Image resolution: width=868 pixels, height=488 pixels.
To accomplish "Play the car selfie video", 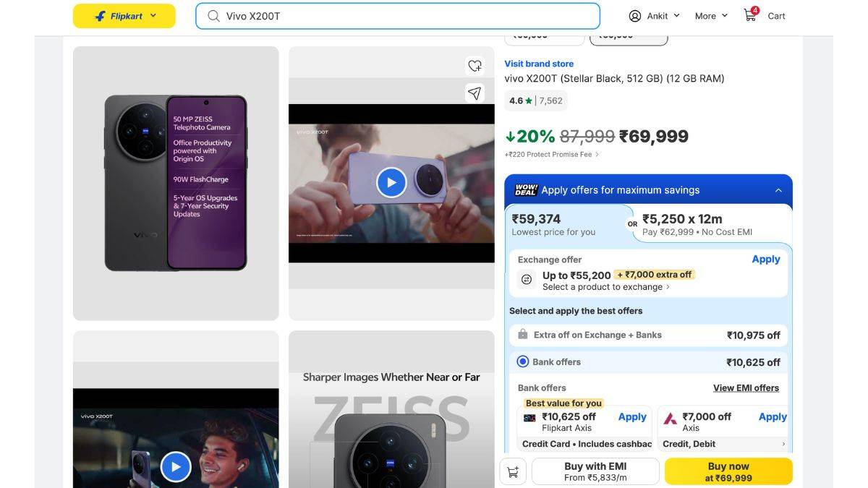I will point(176,467).
